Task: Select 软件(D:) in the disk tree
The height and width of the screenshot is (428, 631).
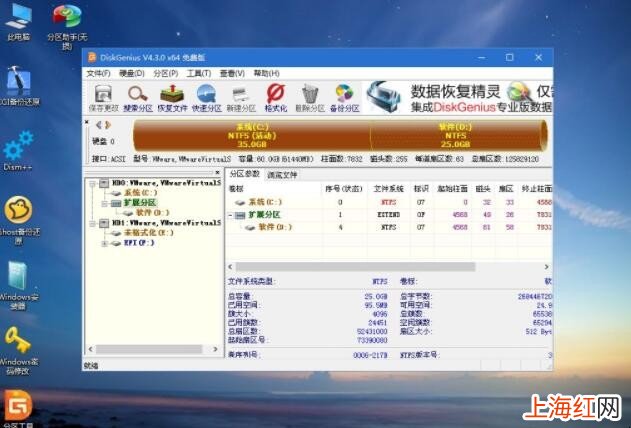Action: (x=153, y=213)
